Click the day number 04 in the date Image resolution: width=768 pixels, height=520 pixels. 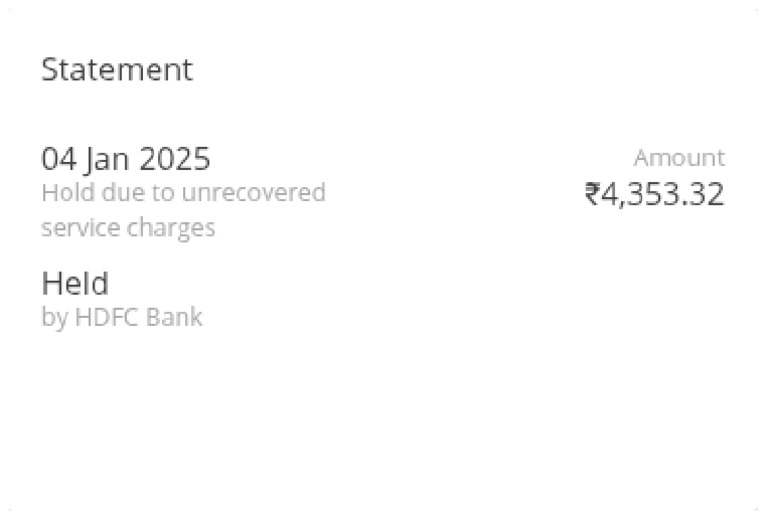coord(57,159)
